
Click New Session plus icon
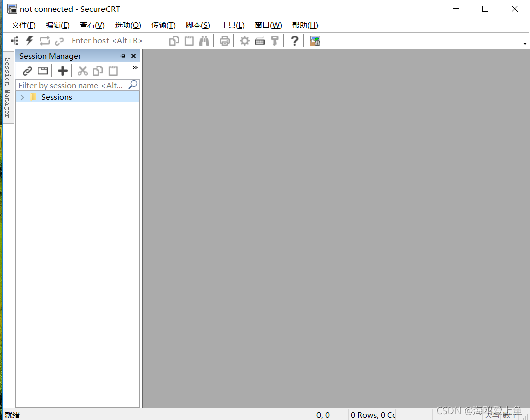coord(62,71)
